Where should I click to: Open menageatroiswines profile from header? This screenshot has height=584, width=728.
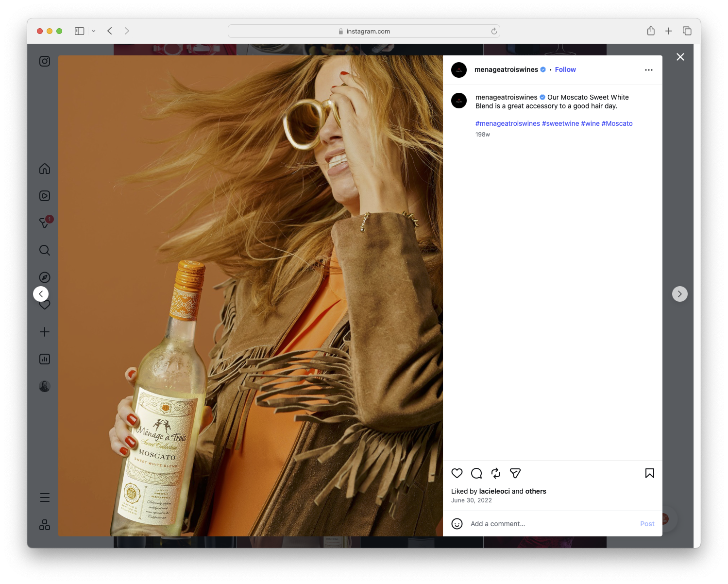coord(506,69)
